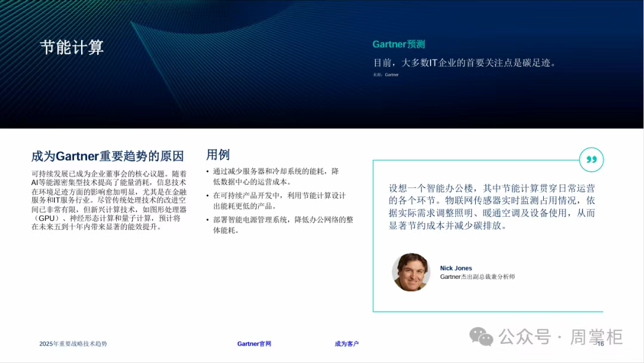Image resolution: width=644 pixels, height=363 pixels.
Task: Open the Gartner官网 link
Action: pyautogui.click(x=254, y=344)
